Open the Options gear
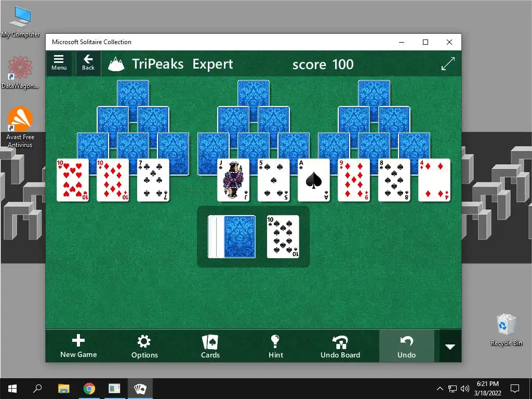Viewport: 532px width, 399px height. pyautogui.click(x=144, y=346)
